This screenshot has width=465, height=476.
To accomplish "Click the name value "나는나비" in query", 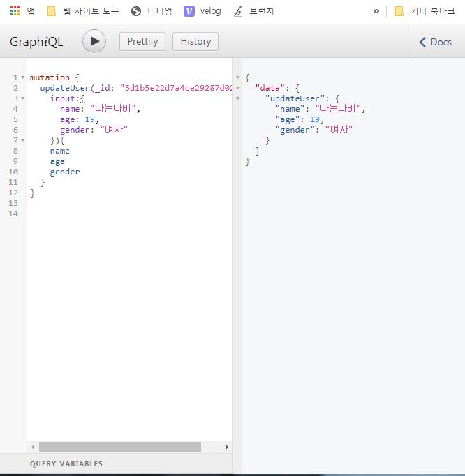I will point(113,109).
